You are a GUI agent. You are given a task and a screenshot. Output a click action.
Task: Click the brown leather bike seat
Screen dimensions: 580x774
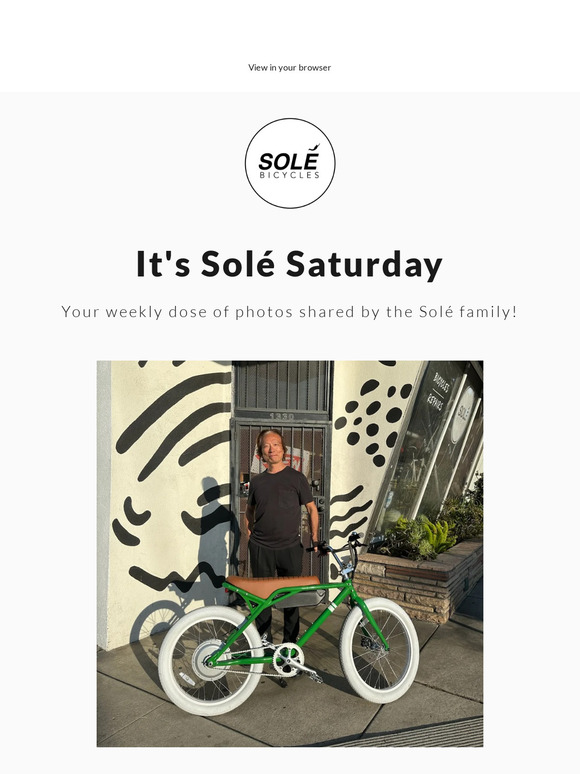(271, 581)
